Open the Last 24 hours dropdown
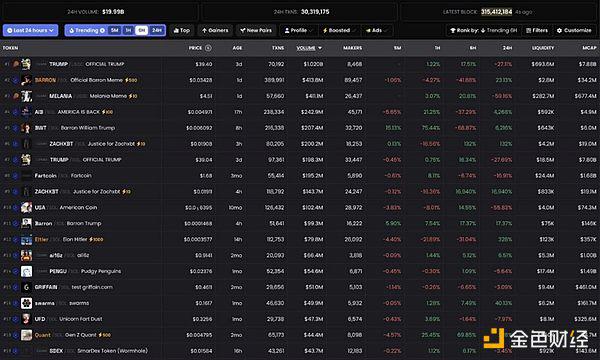Viewport: 600px width, 360px height. [x=31, y=30]
